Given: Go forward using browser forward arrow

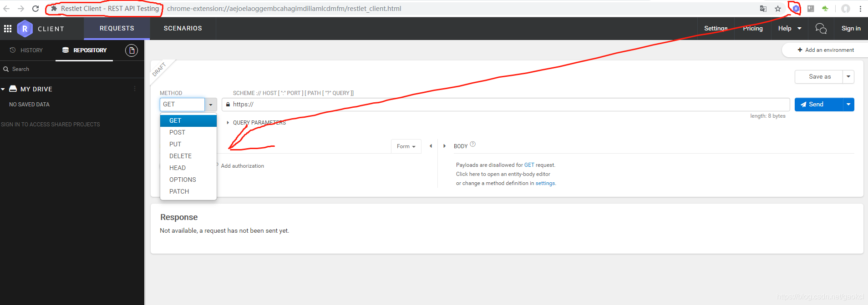Looking at the screenshot, I should [21, 9].
